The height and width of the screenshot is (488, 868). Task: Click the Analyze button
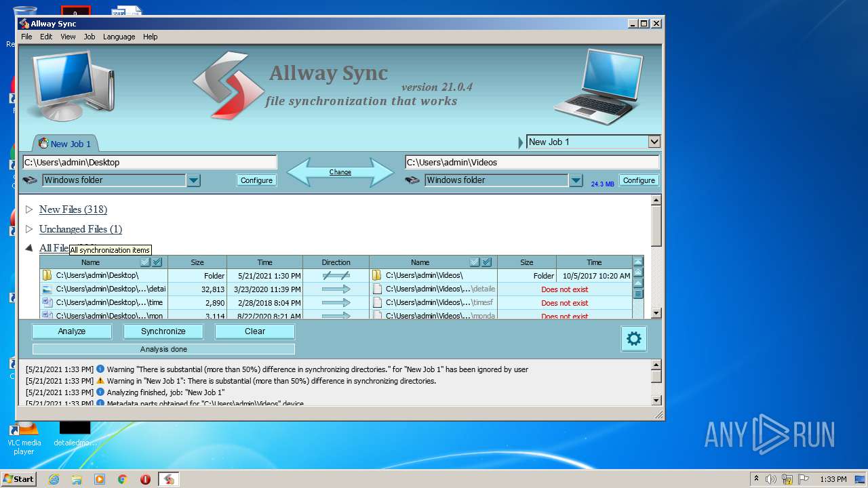click(71, 331)
